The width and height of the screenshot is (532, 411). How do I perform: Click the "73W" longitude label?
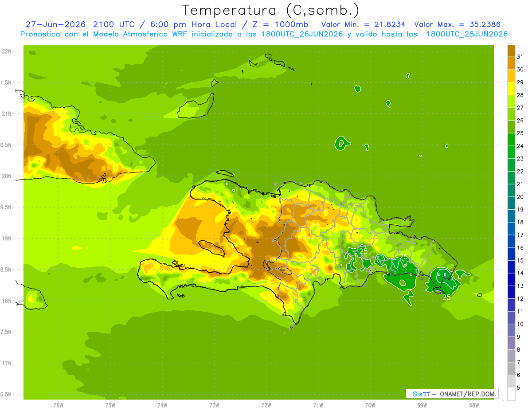pos(214,405)
